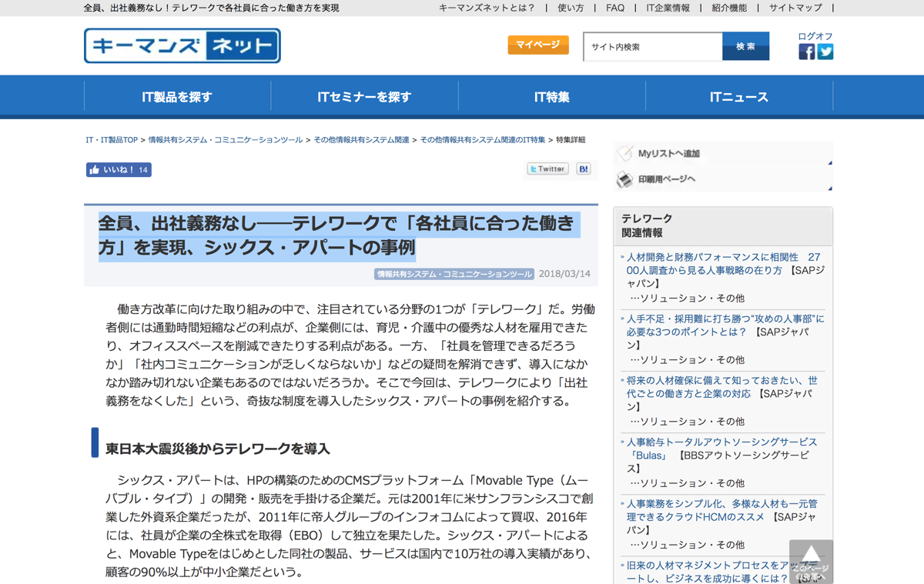Click 情報共有システム・コミュニケーションツール breadcrumb
The image size is (924, 584).
point(226,140)
